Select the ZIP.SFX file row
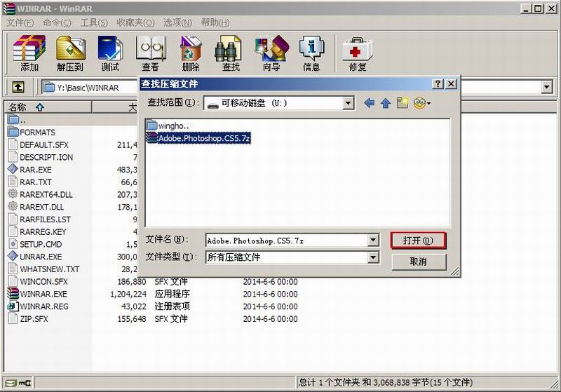Screen dimensions: 561x392 click(x=34, y=318)
